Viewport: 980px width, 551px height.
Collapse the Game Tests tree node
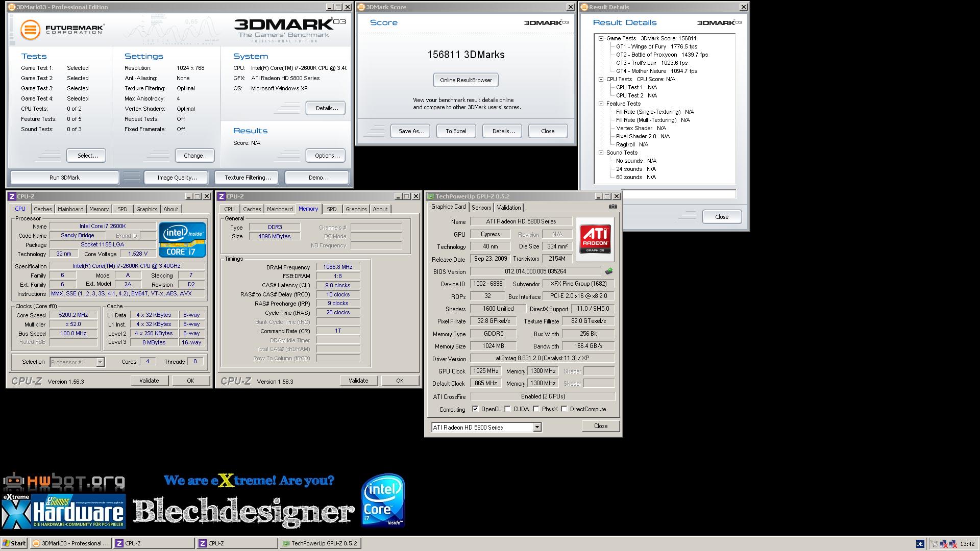tap(601, 38)
